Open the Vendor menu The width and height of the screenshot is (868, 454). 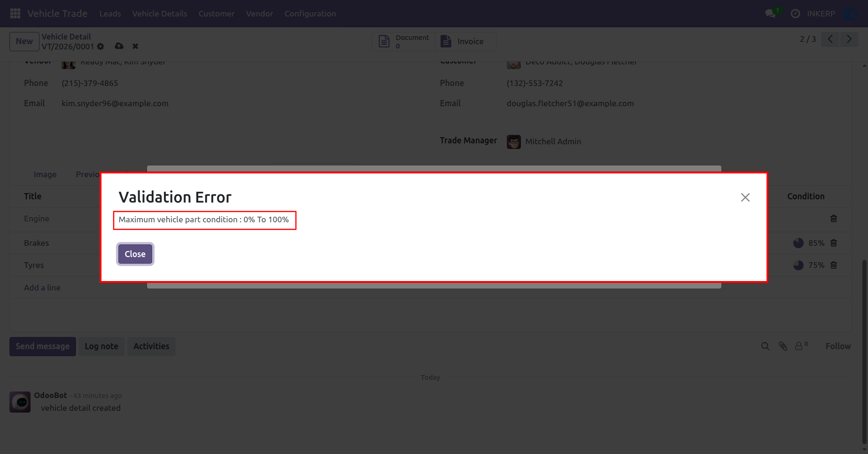point(260,14)
